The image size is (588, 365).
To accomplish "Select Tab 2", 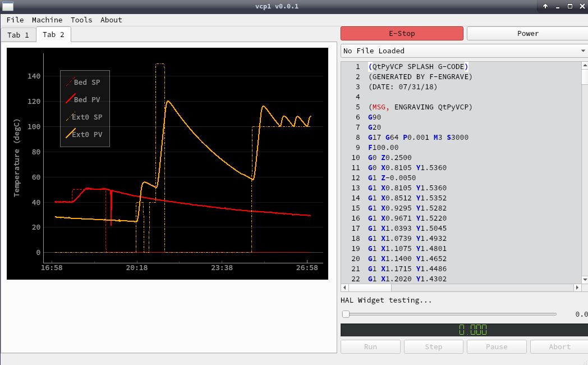I will [53, 34].
